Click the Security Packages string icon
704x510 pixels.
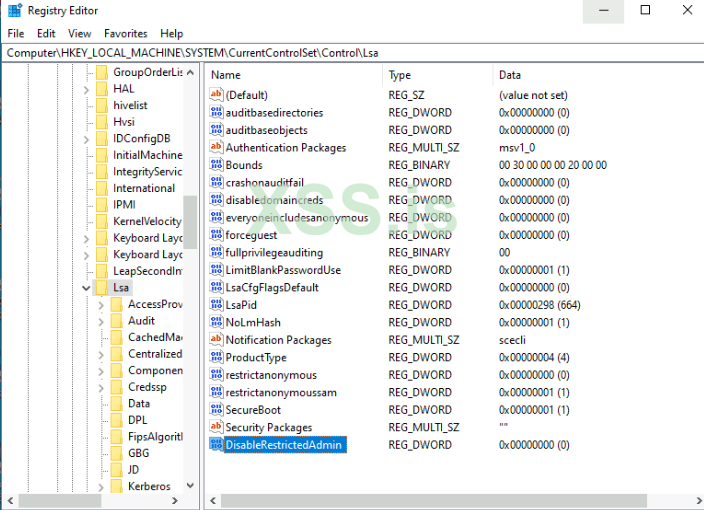[216, 427]
